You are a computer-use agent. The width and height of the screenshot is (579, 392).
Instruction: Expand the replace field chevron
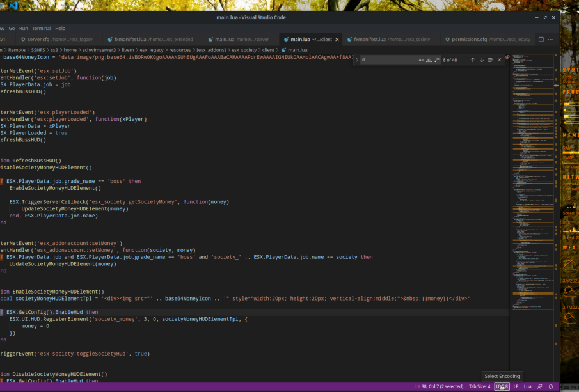[x=357, y=59]
